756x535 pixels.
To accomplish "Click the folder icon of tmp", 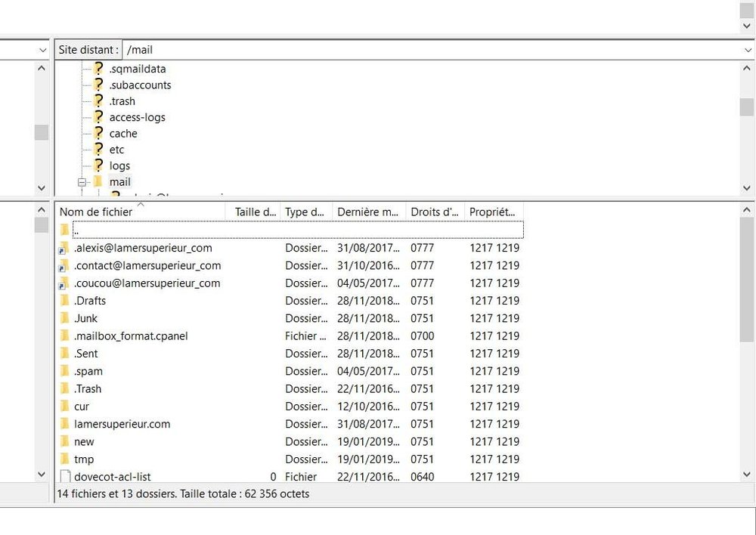I will pyautogui.click(x=64, y=459).
